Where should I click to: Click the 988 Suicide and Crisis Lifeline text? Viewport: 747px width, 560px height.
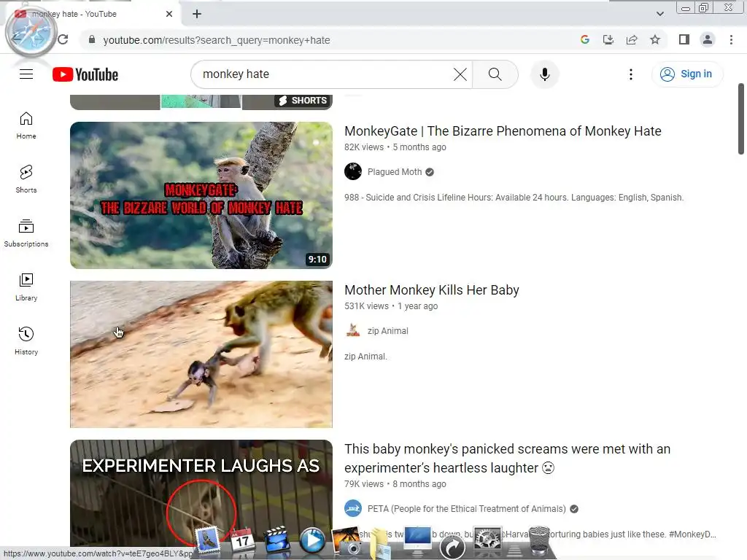point(514,198)
